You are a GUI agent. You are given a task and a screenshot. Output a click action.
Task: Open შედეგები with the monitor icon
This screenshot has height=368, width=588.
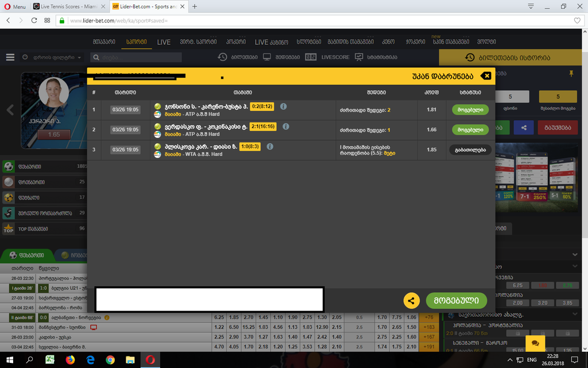281,57
